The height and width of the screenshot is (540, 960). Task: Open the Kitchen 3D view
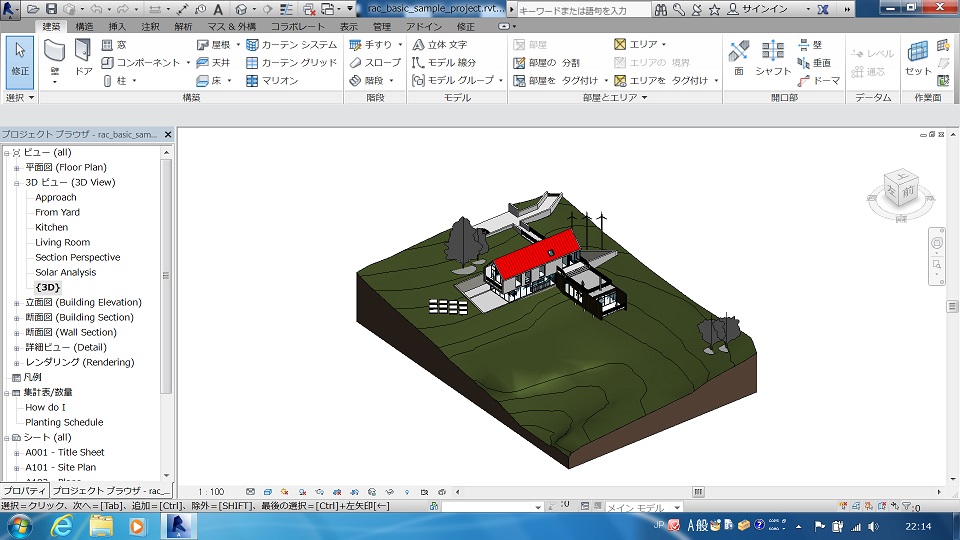pos(52,227)
